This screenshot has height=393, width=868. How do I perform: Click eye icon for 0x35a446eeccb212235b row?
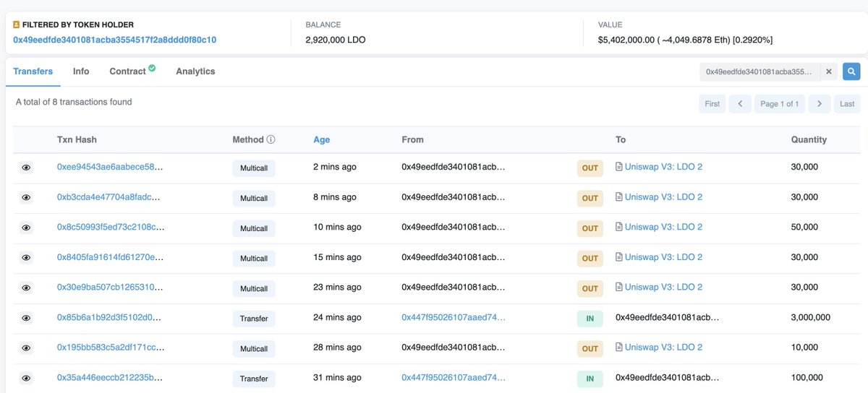coord(26,379)
